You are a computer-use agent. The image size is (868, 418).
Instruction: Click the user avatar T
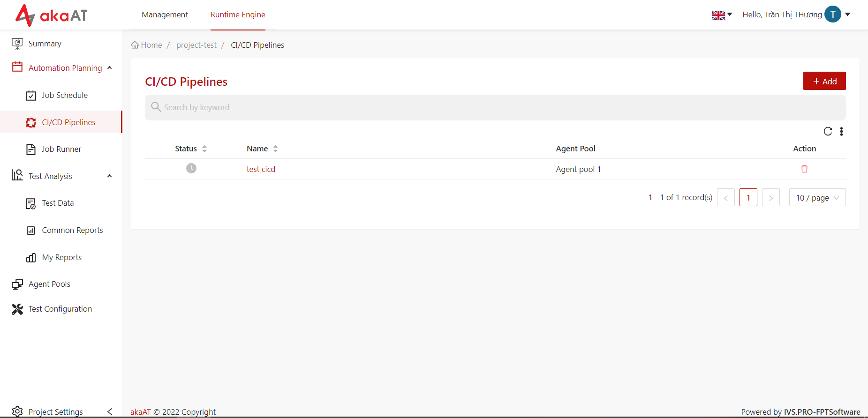coord(833,15)
